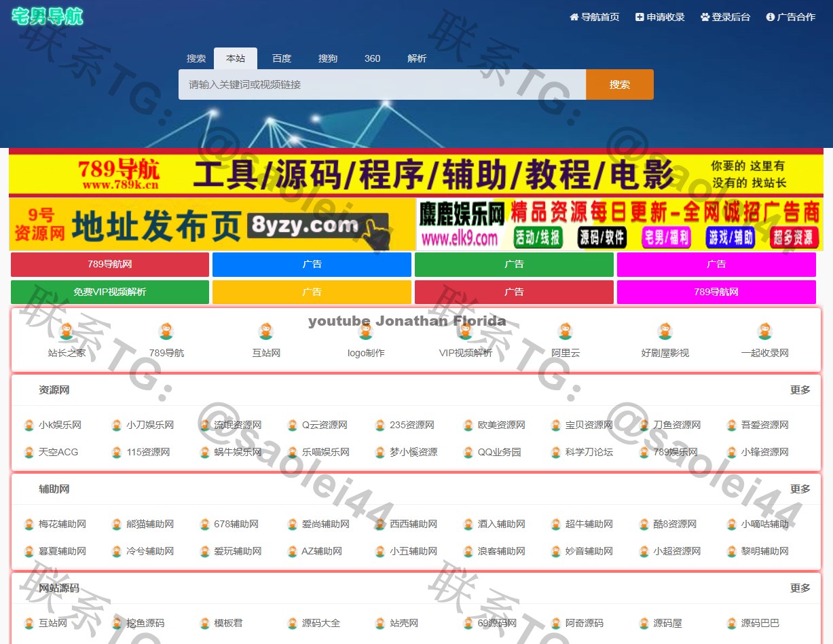Open the 黎明辅助网 link
This screenshot has height=644, width=833.
click(765, 552)
